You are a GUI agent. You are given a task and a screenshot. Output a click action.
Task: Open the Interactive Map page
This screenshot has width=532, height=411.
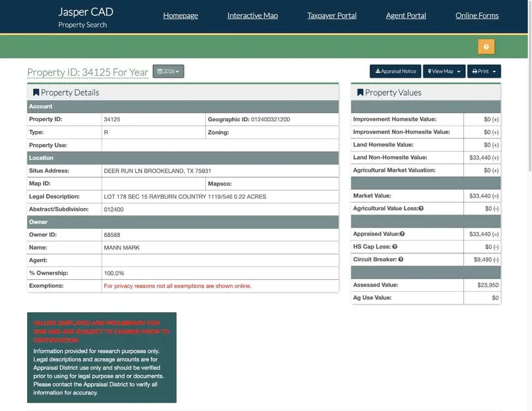(x=252, y=15)
